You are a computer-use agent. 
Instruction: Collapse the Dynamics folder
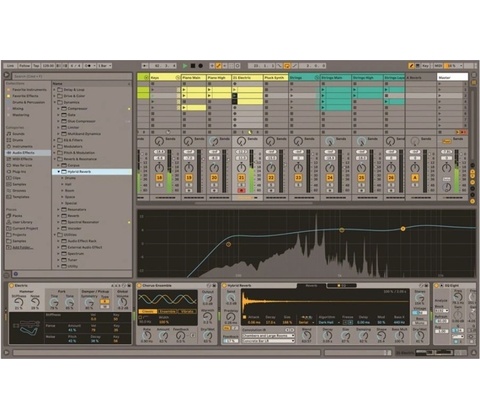pos(54,102)
